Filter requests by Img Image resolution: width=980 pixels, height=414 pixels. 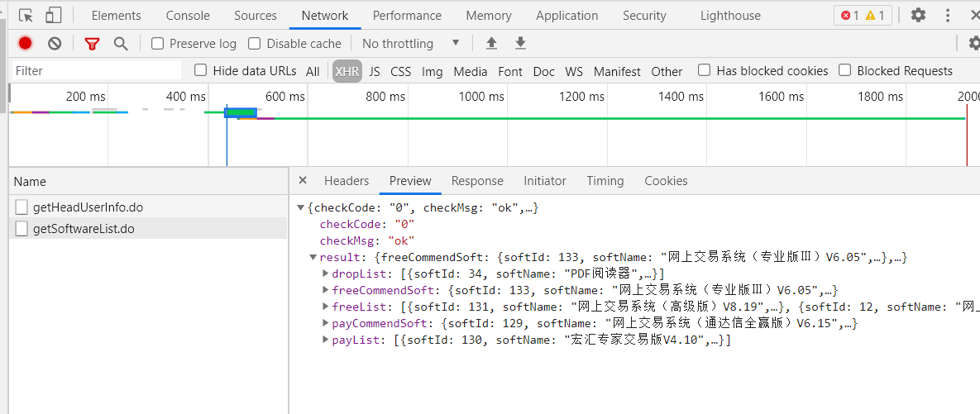pyautogui.click(x=432, y=71)
